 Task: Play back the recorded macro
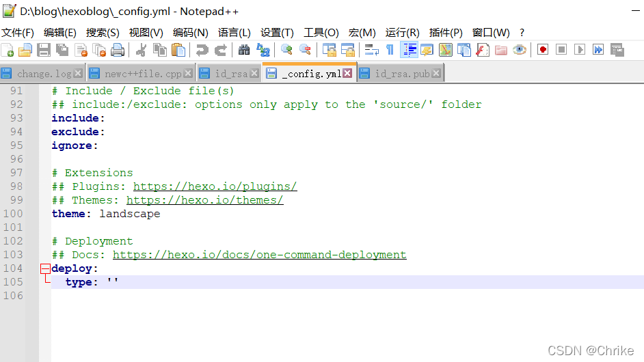(x=580, y=50)
